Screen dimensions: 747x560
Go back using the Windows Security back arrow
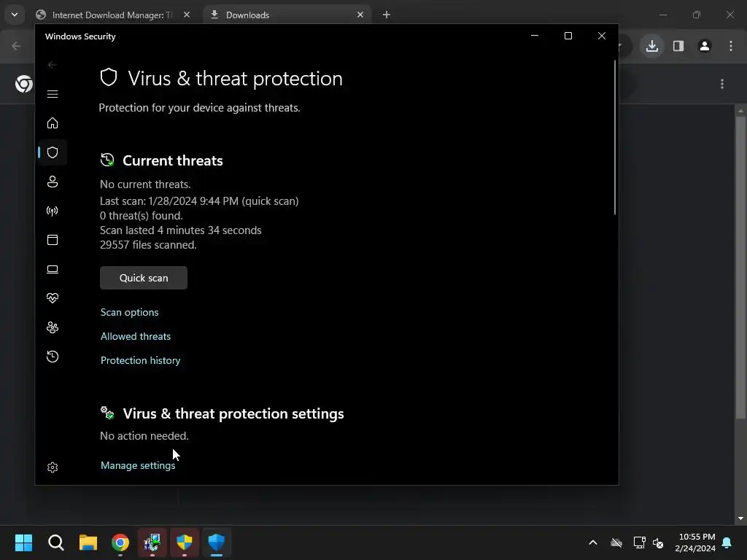point(53,65)
